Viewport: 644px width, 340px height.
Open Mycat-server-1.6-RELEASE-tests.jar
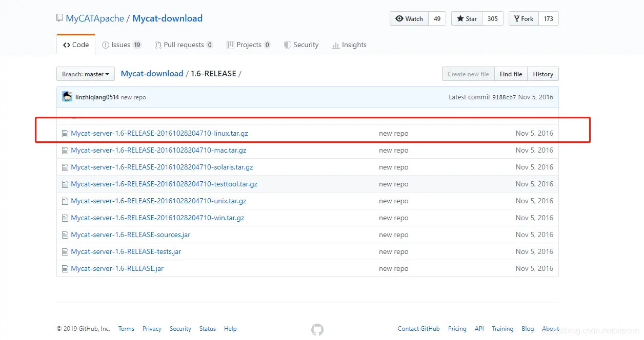coord(126,252)
